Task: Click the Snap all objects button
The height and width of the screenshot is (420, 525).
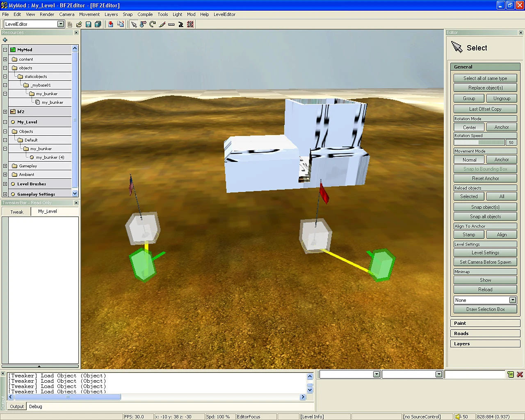Action: (x=485, y=217)
